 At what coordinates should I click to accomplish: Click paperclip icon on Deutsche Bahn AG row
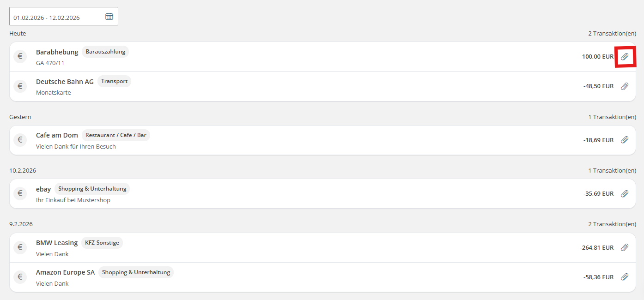[x=625, y=86]
